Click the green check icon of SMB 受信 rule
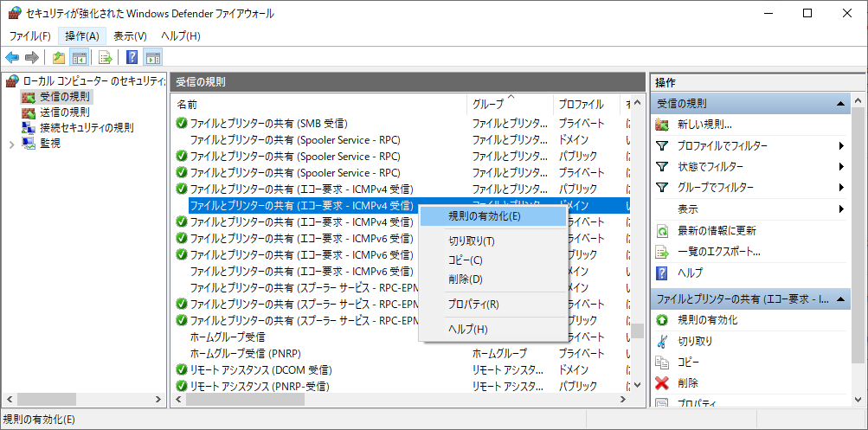 tap(182, 123)
